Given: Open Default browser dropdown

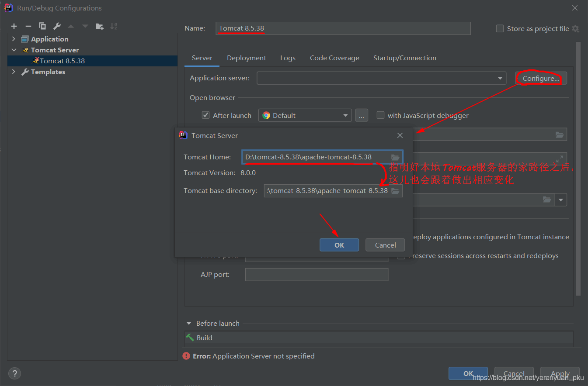Looking at the screenshot, I should (x=345, y=115).
